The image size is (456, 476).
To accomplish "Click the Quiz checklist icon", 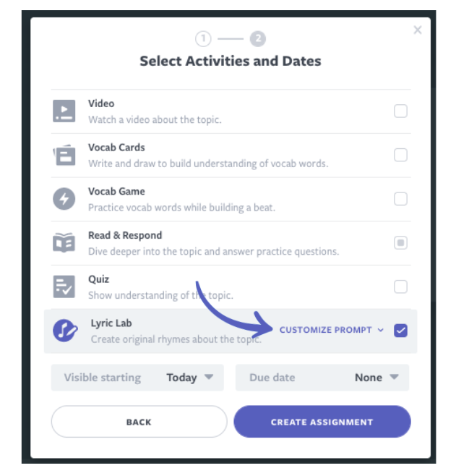I will point(64,286).
